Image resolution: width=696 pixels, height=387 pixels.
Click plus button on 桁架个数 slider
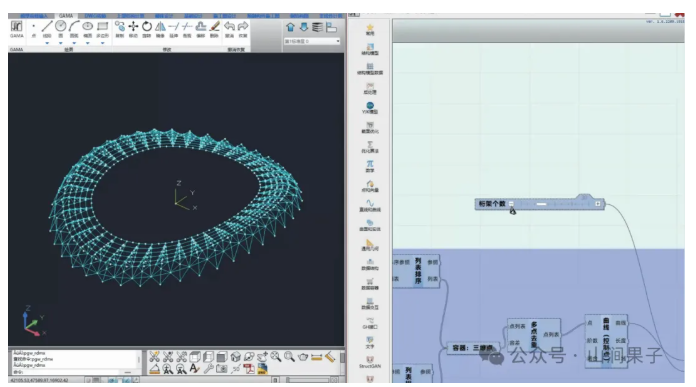[598, 204]
